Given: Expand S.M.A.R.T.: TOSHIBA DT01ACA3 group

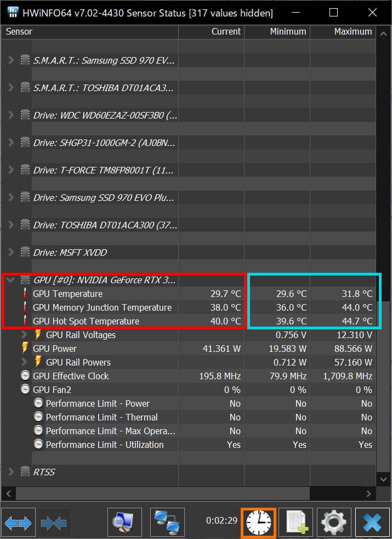Looking at the screenshot, I should [x=11, y=88].
